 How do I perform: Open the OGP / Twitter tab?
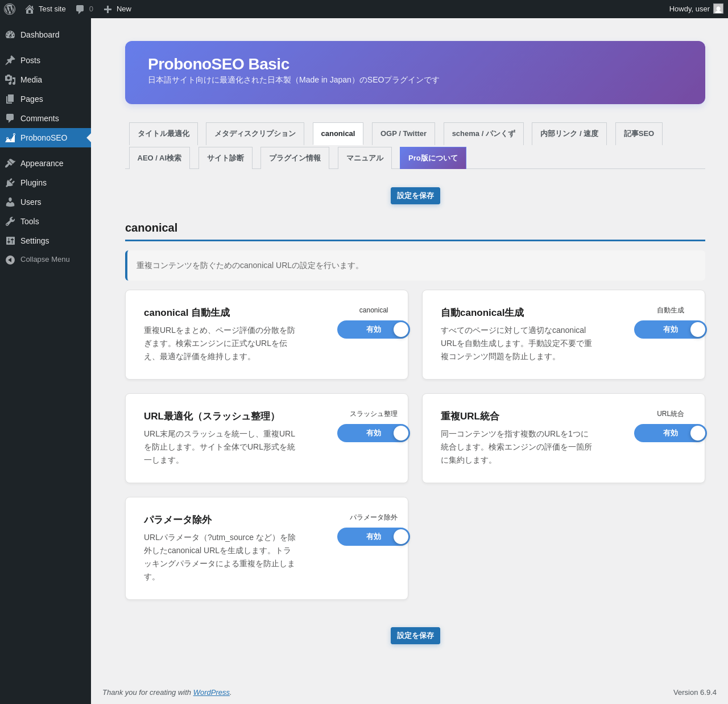(403, 134)
